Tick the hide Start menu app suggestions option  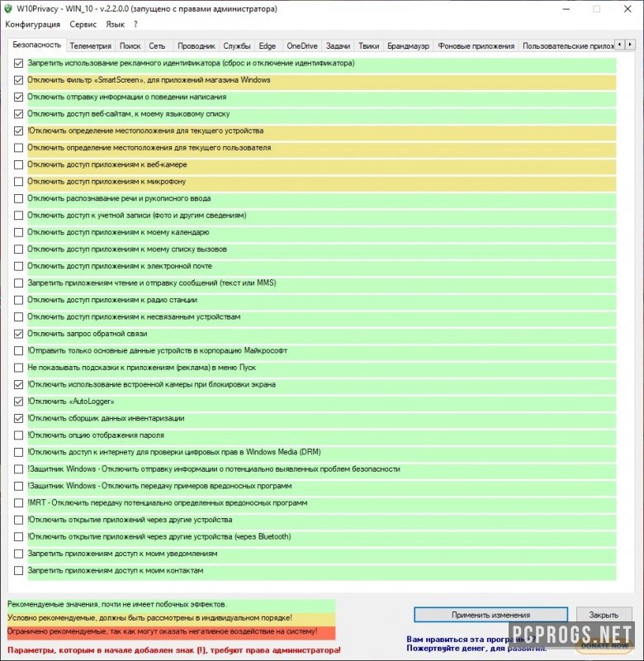click(18, 368)
